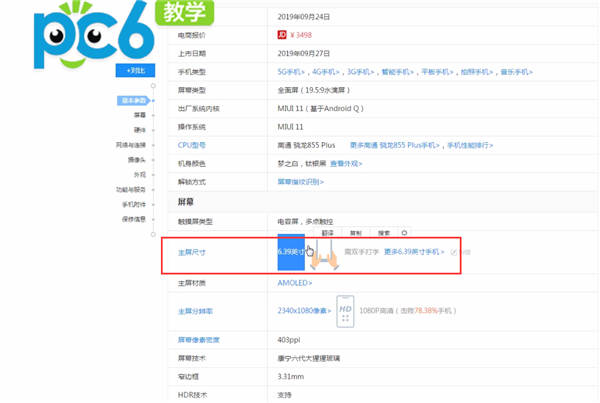The width and height of the screenshot is (600, 403).
Task: Click the two-hands phone holding illustration
Action: 324,256
